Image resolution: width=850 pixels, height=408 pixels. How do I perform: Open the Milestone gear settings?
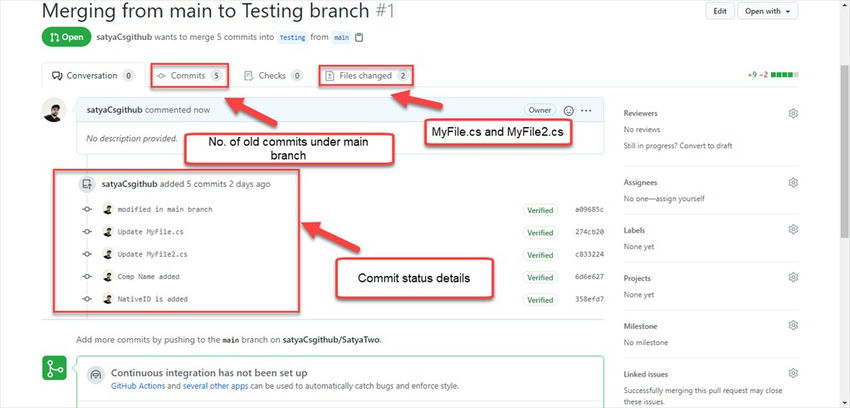point(793,325)
